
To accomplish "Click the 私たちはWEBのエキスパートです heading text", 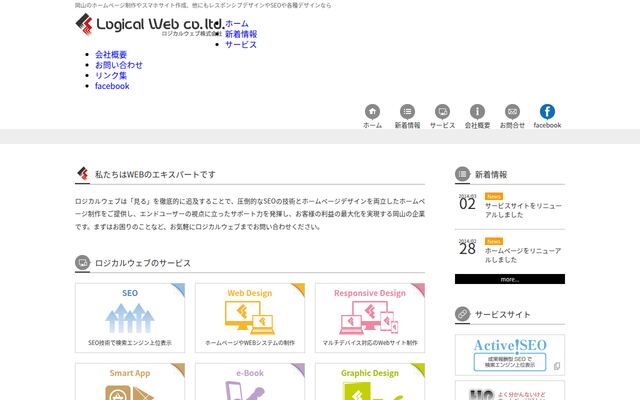I will [155, 174].
